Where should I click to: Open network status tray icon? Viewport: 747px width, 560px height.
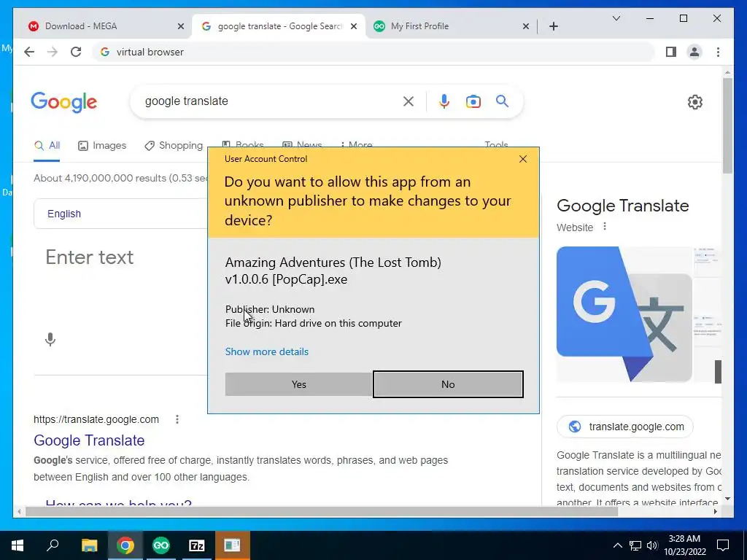pyautogui.click(x=635, y=545)
